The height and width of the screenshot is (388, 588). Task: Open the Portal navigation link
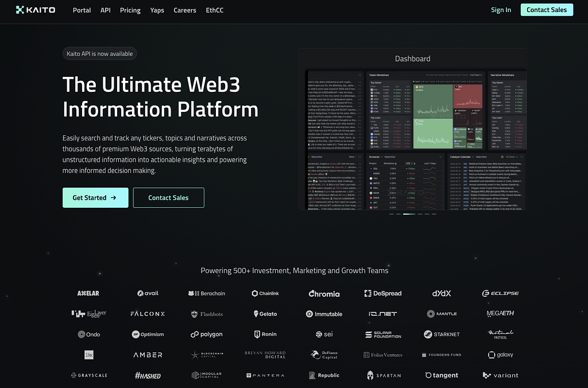pyautogui.click(x=82, y=10)
